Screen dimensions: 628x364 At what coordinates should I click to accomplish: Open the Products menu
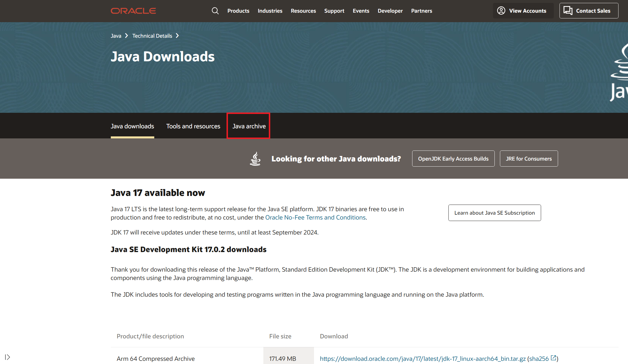(238, 11)
